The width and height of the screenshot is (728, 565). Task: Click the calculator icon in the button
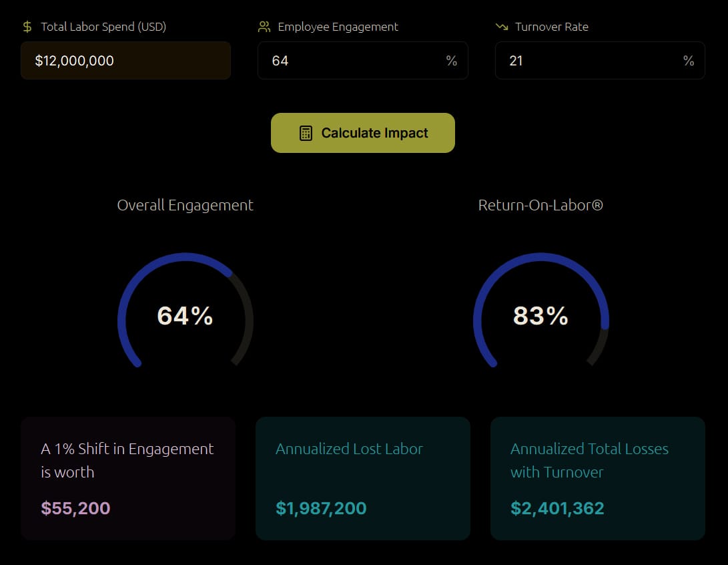coord(306,133)
